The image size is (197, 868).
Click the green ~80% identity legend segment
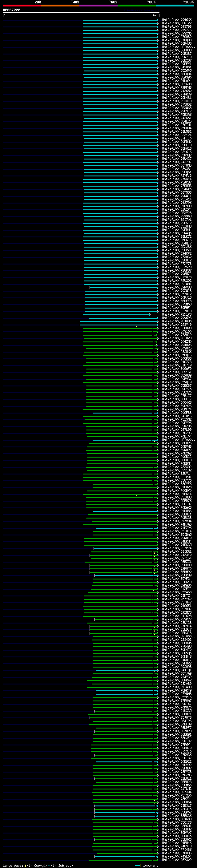pyautogui.click(x=137, y=6)
